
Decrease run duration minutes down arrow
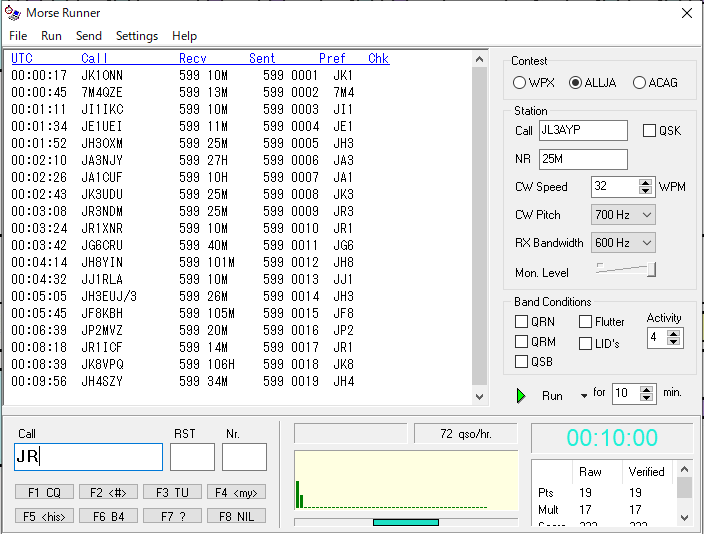coord(646,397)
